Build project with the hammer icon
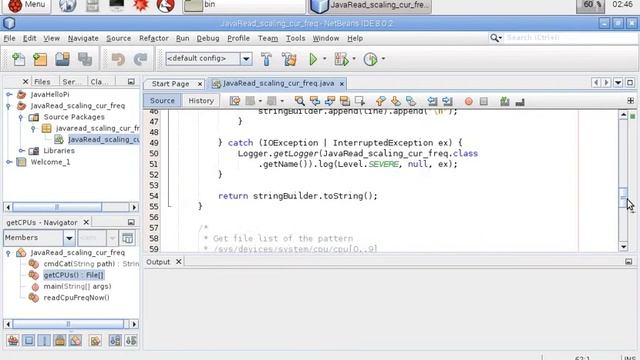Image resolution: width=640 pixels, height=360 pixels. point(266,60)
